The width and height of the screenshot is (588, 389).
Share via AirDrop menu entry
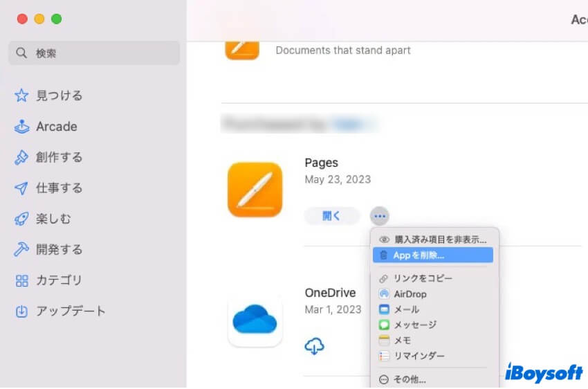click(433, 293)
